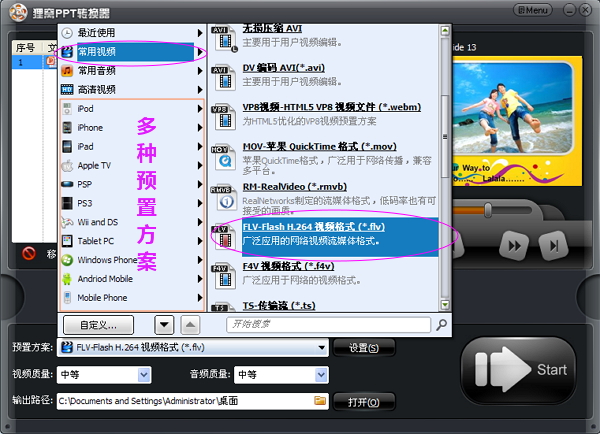Select DV 编码 AVI(*.avi) format

284,68
